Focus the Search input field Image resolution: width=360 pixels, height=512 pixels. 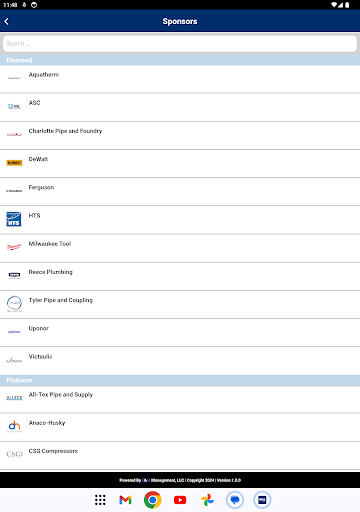180,44
